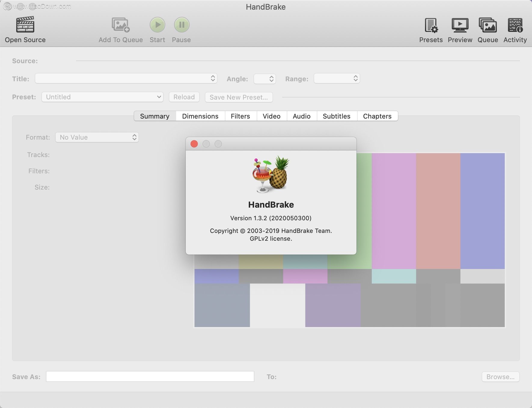Screen dimensions: 532x408
Task: Go to the Audio tab
Action: click(302, 116)
